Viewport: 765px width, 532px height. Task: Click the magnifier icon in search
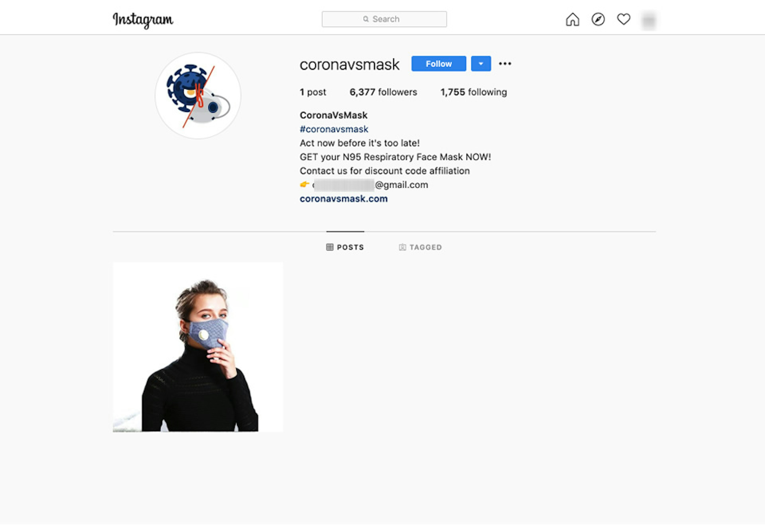[366, 19]
